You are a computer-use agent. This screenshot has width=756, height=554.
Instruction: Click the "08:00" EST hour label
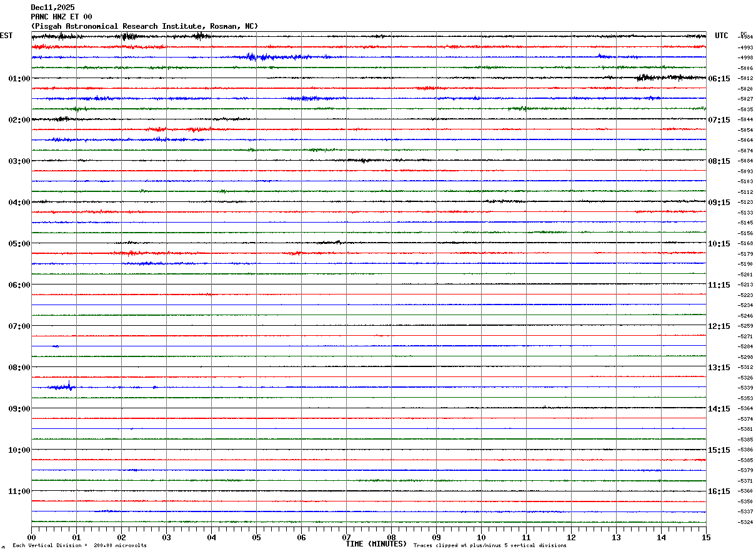pyautogui.click(x=19, y=368)
